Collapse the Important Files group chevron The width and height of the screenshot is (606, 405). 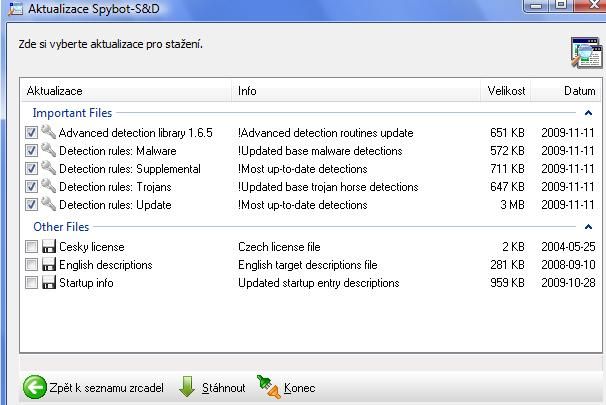click(588, 113)
